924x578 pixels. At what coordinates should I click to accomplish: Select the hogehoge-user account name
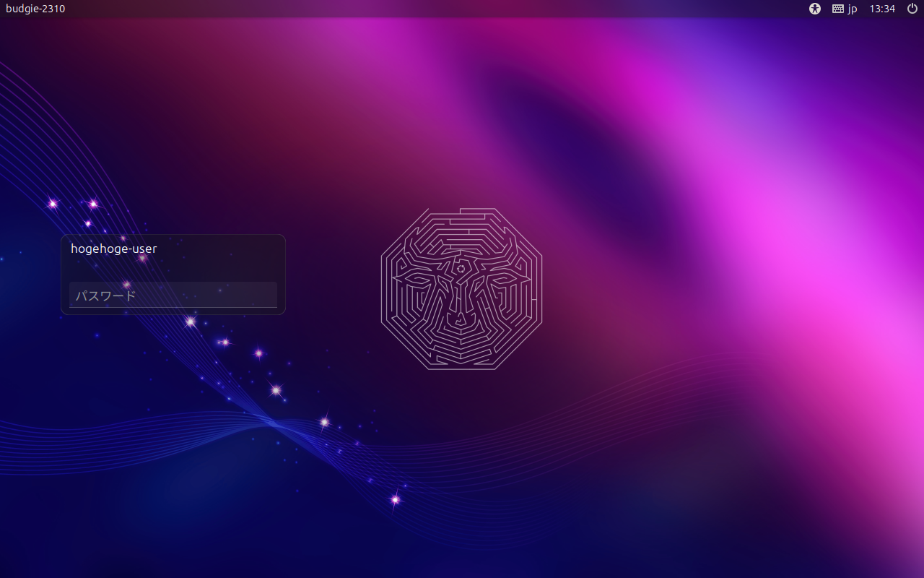click(x=114, y=249)
